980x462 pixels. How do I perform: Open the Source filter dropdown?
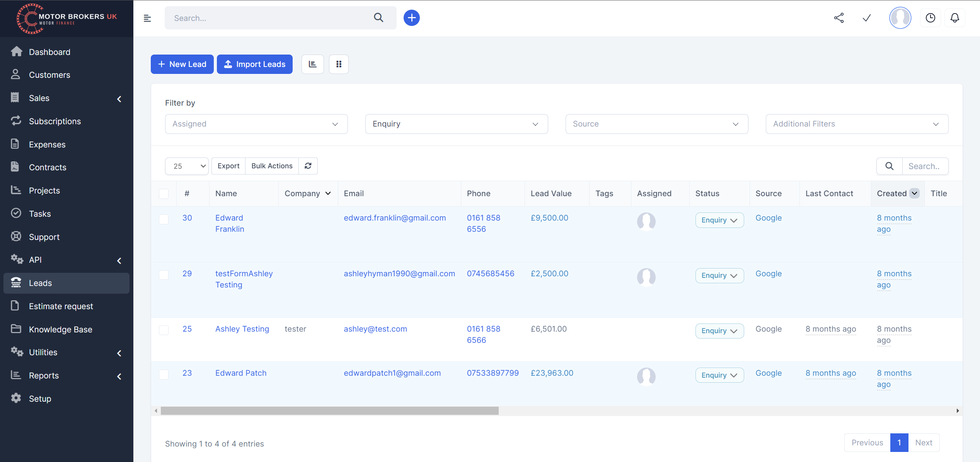point(657,124)
